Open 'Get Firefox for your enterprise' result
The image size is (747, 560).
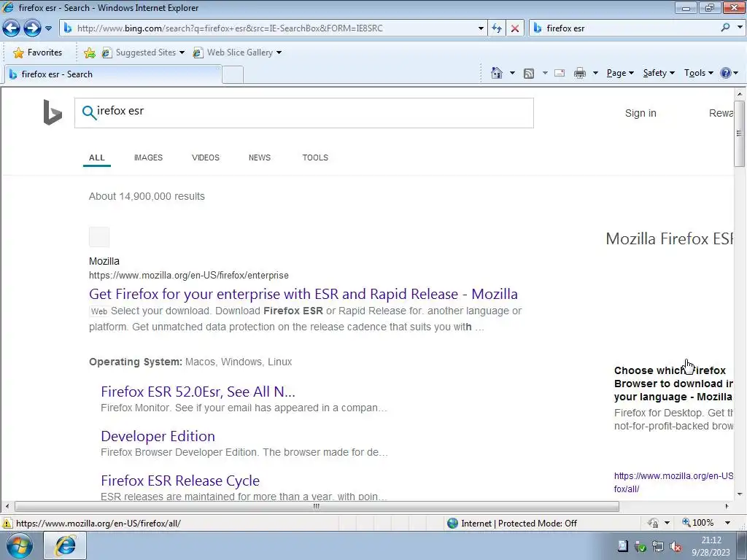click(x=303, y=294)
